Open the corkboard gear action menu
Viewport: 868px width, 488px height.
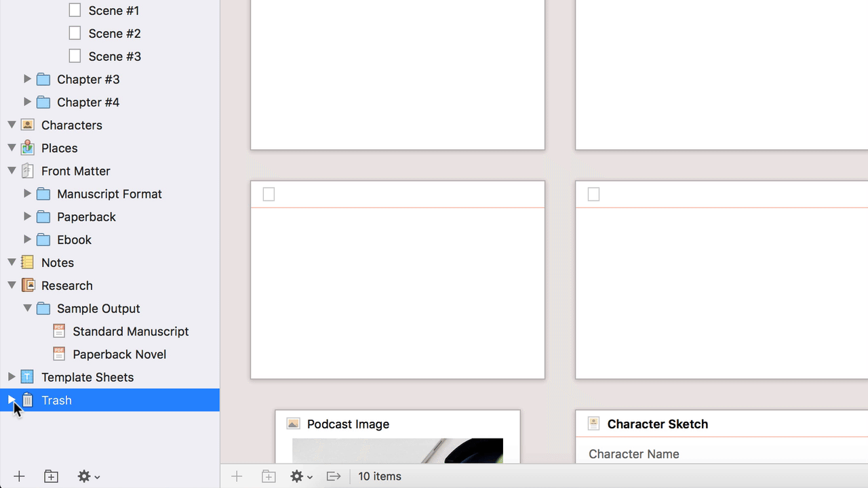297,476
